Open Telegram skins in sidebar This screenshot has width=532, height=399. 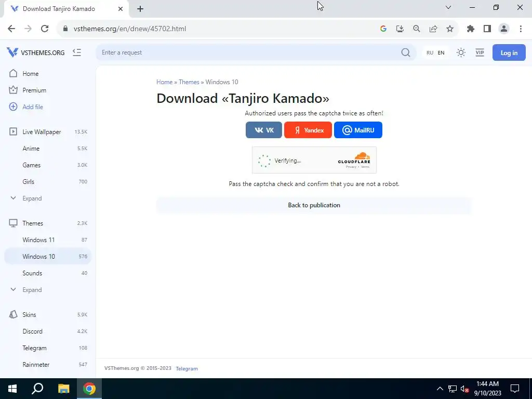(48, 348)
